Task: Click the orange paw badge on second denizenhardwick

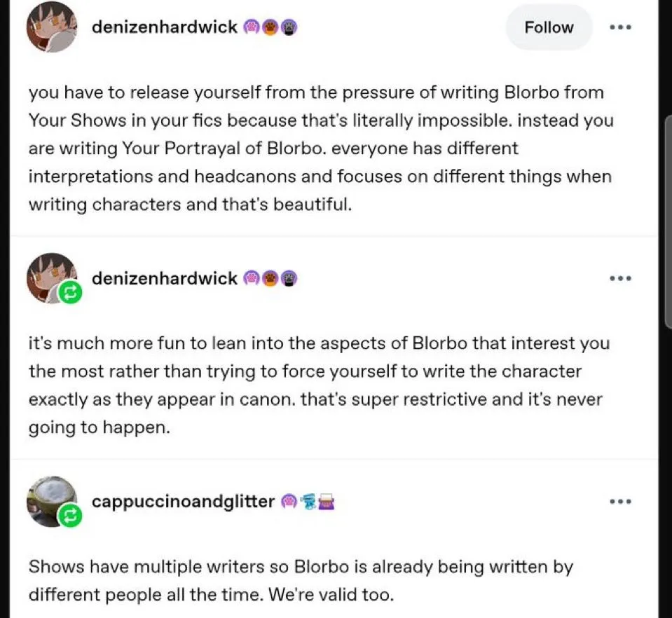Action: (270, 279)
